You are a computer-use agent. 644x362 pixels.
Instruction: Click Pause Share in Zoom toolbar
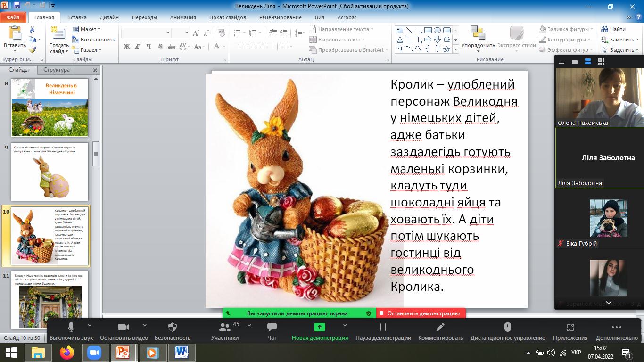point(383,328)
